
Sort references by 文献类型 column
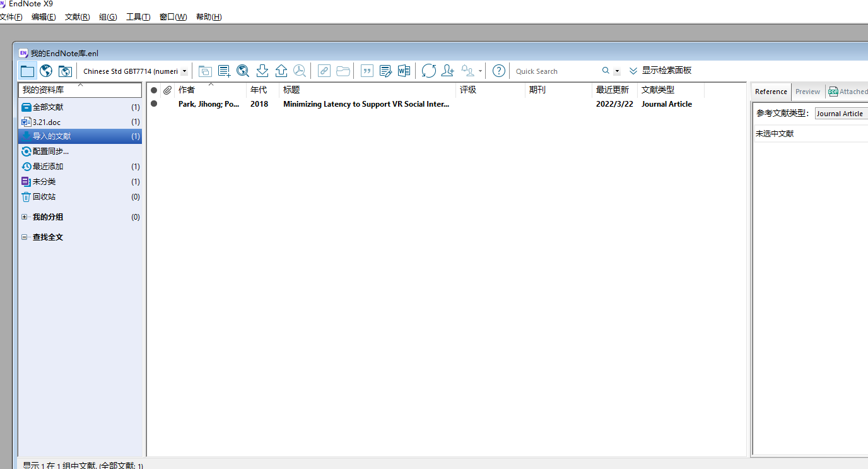[x=671, y=90]
